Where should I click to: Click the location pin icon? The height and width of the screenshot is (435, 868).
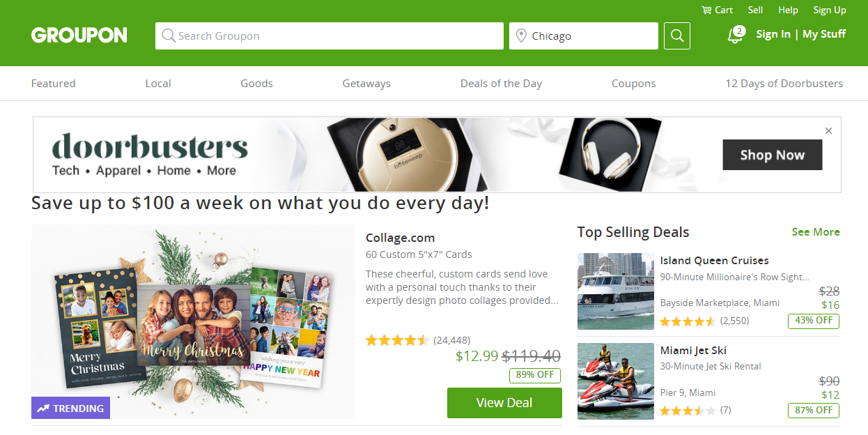point(521,36)
